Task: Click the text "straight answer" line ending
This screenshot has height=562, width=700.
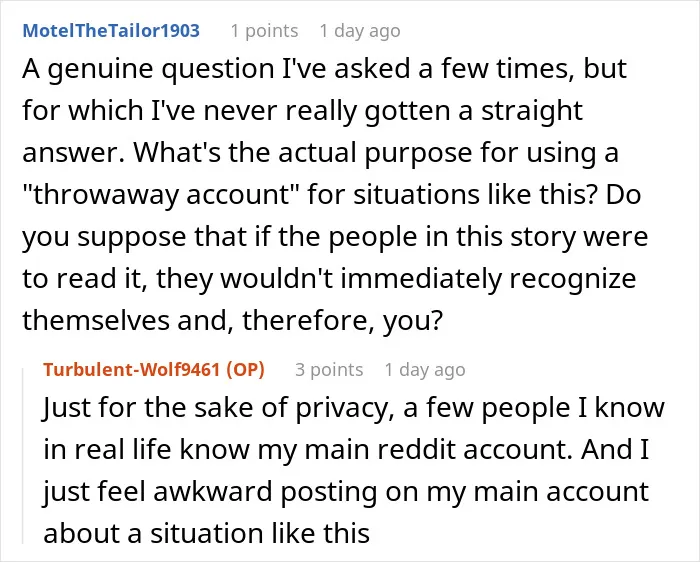Action: coord(532,111)
